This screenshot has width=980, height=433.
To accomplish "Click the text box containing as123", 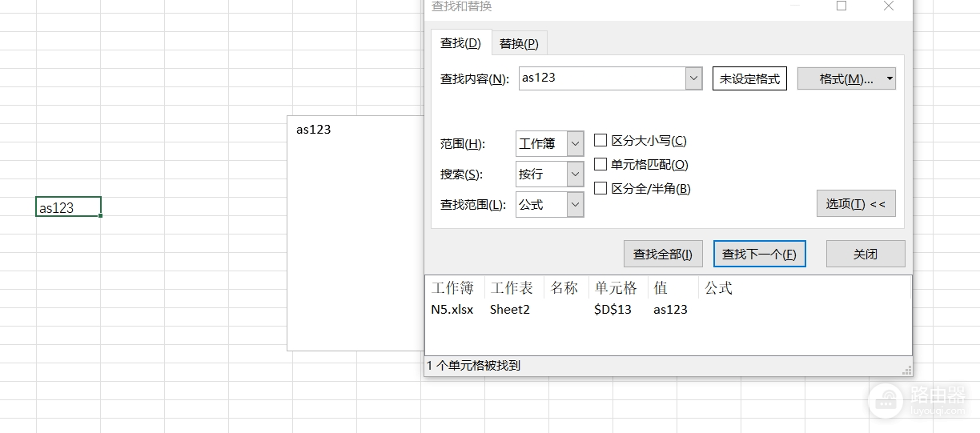I will point(355,233).
